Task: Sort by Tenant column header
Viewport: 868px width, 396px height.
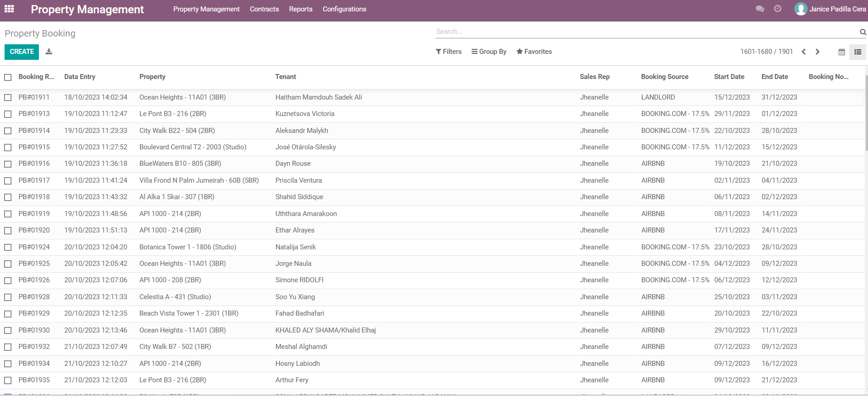Action: click(286, 77)
